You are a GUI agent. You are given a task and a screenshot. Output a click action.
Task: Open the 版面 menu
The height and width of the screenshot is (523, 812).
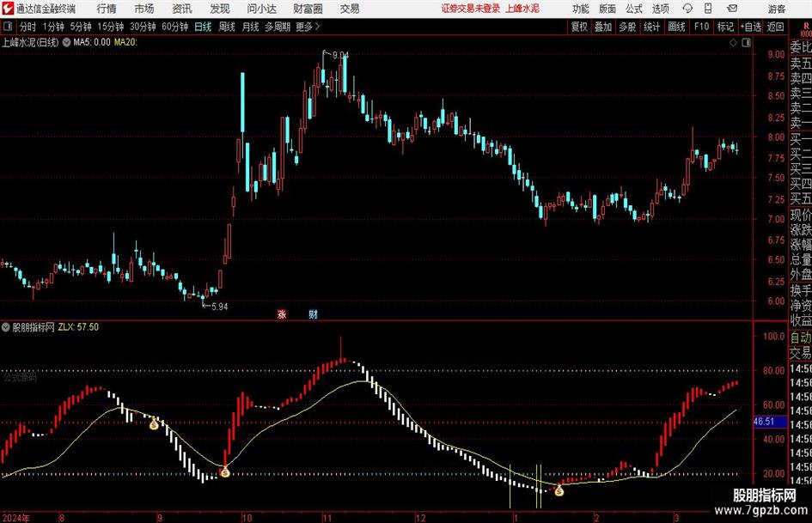[x=607, y=9]
